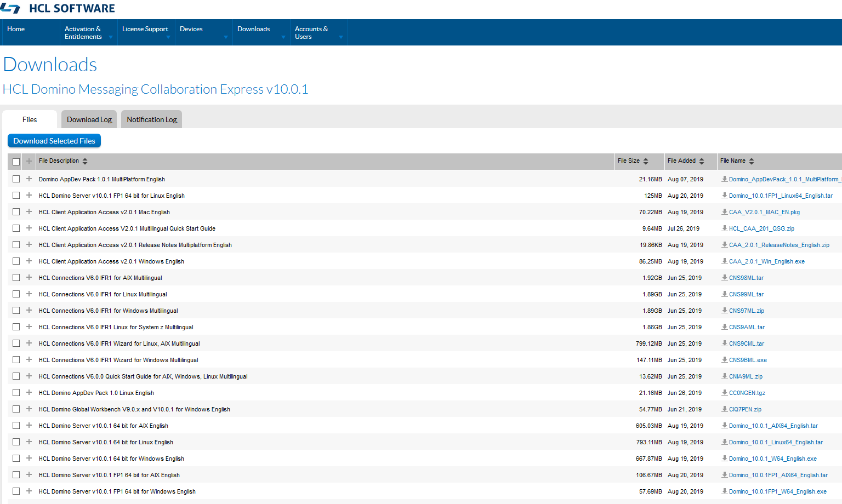Select the Files tab
The width and height of the screenshot is (842, 504).
pyautogui.click(x=30, y=119)
